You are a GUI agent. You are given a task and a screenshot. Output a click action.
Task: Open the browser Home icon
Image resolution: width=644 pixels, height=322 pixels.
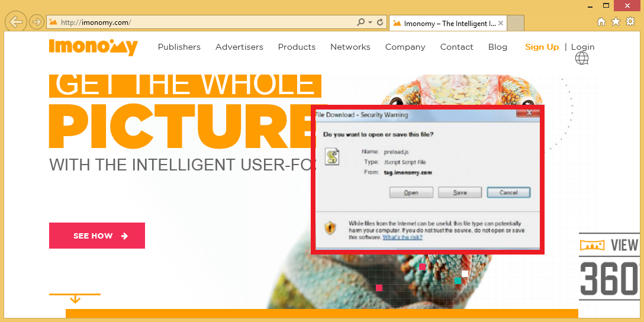pyautogui.click(x=601, y=22)
